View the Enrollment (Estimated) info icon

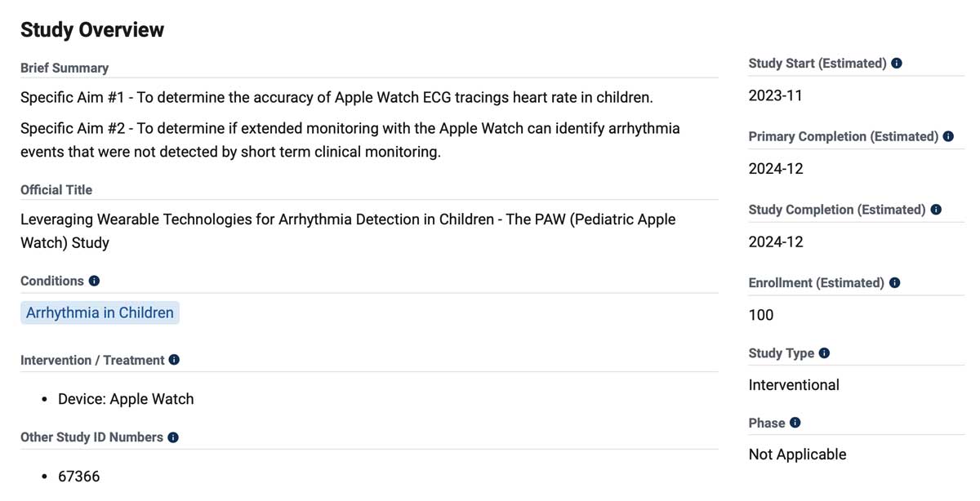pyautogui.click(x=893, y=282)
